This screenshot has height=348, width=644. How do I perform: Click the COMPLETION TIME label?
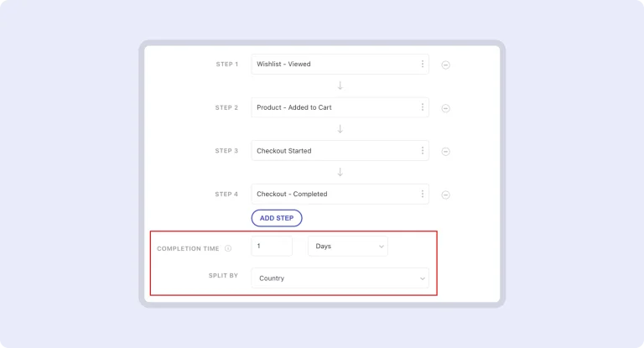(x=189, y=249)
